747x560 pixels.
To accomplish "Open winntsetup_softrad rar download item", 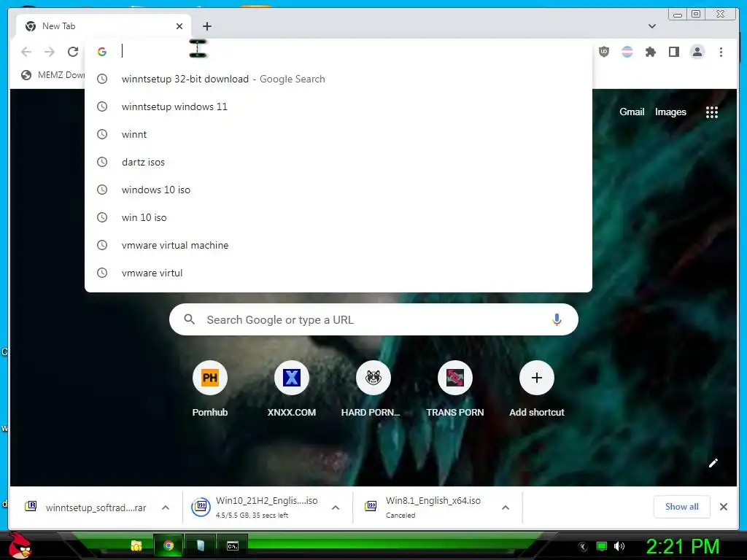I will tap(86, 507).
